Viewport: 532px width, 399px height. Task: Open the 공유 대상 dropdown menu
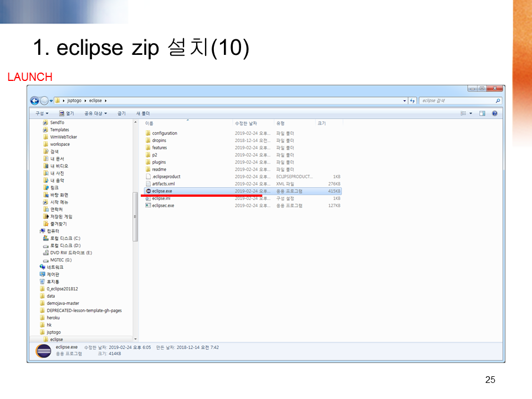coord(96,113)
